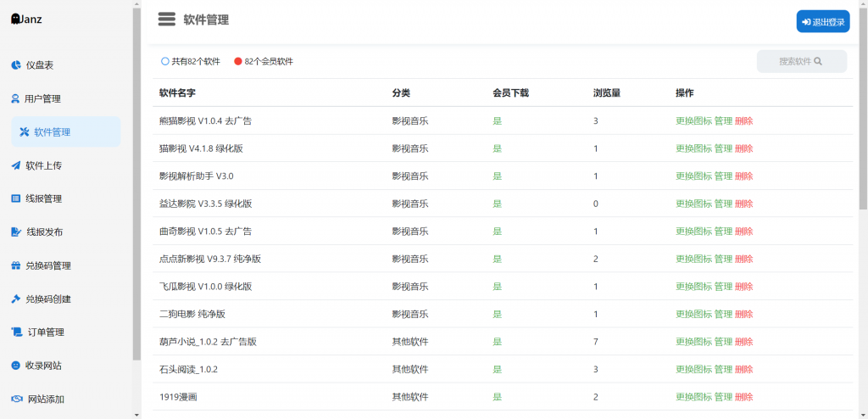
Task: Click the software upload paper plane icon
Action: click(16, 165)
